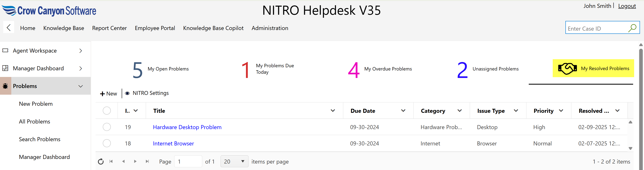Open the items per page dropdown
644x170 pixels.
[234, 162]
